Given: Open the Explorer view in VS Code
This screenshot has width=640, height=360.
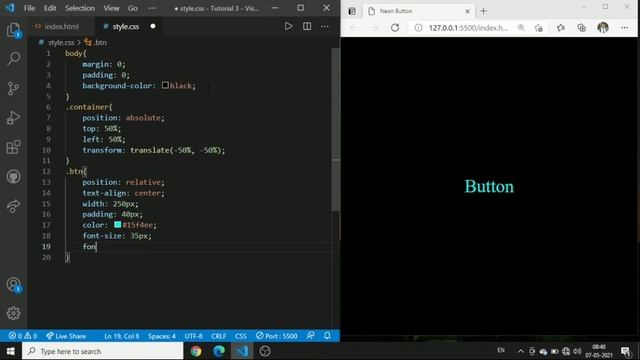Looking at the screenshot, I should pos(13,30).
